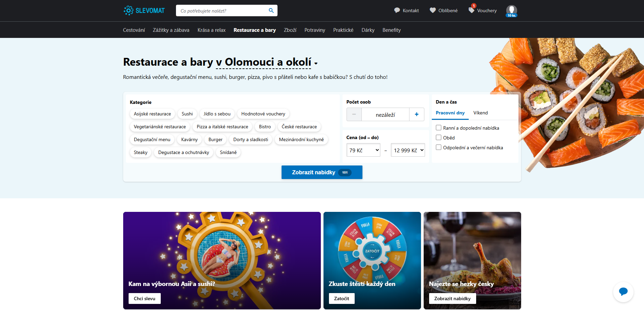Select Jídlo s sebou category

(x=217, y=114)
